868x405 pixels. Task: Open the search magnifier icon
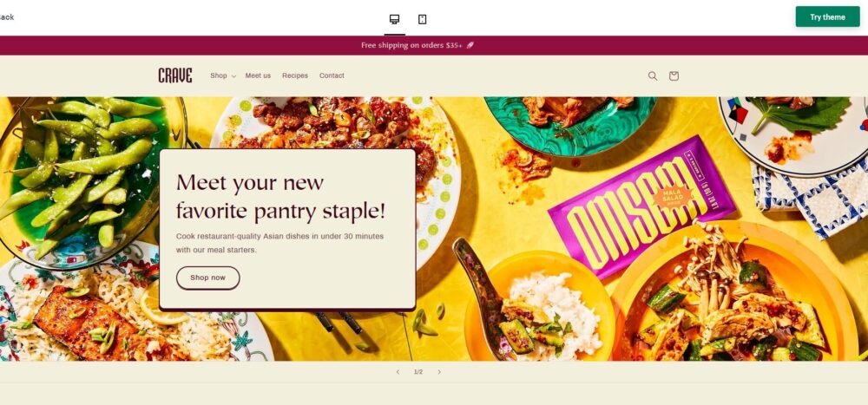[653, 75]
